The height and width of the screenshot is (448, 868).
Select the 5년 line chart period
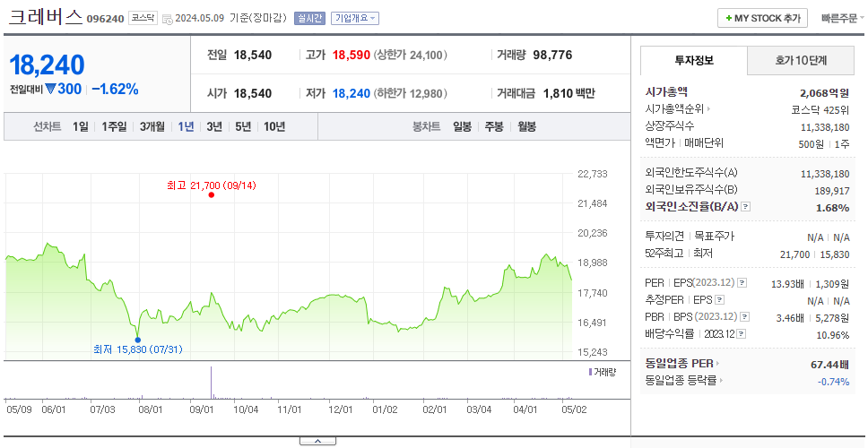pos(243,126)
